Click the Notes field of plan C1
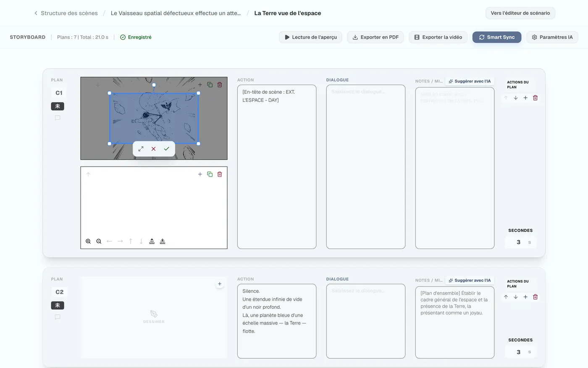588x368 pixels. (455, 168)
